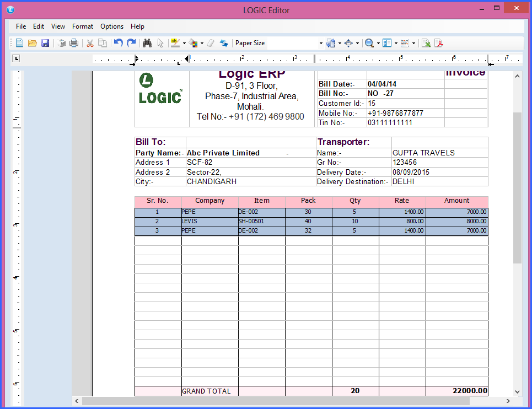The width and height of the screenshot is (532, 409).
Task: Open a file using the folder icon
Action: tap(32, 43)
